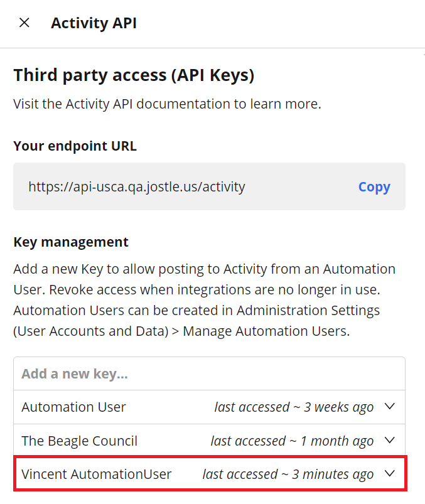This screenshot has width=425, height=504.
Task: Expand the Vincent AutomationUser key chevron
Action: [390, 473]
